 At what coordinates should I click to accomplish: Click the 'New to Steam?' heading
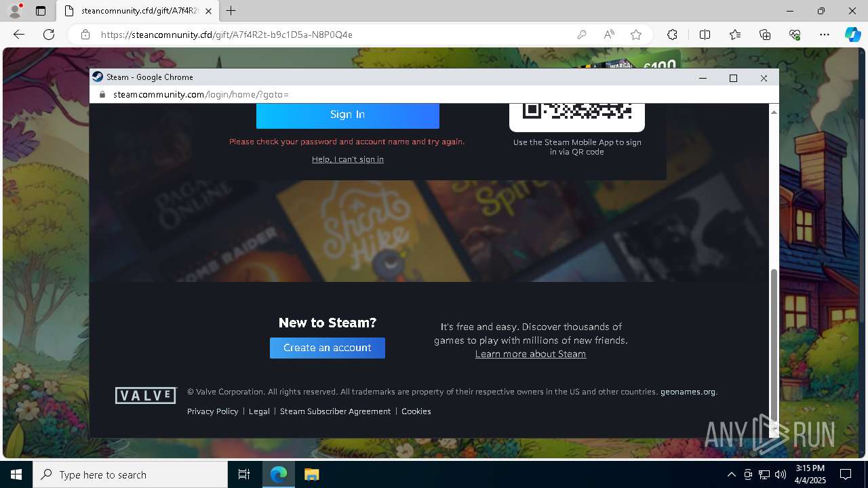[328, 323]
